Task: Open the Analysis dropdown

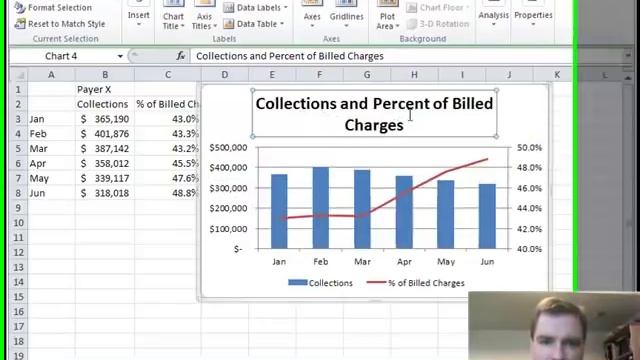Action: [x=493, y=16]
